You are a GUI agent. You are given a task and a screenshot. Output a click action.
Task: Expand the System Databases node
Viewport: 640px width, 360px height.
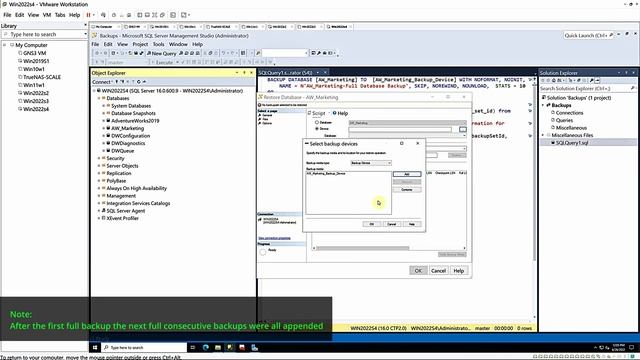(104, 106)
